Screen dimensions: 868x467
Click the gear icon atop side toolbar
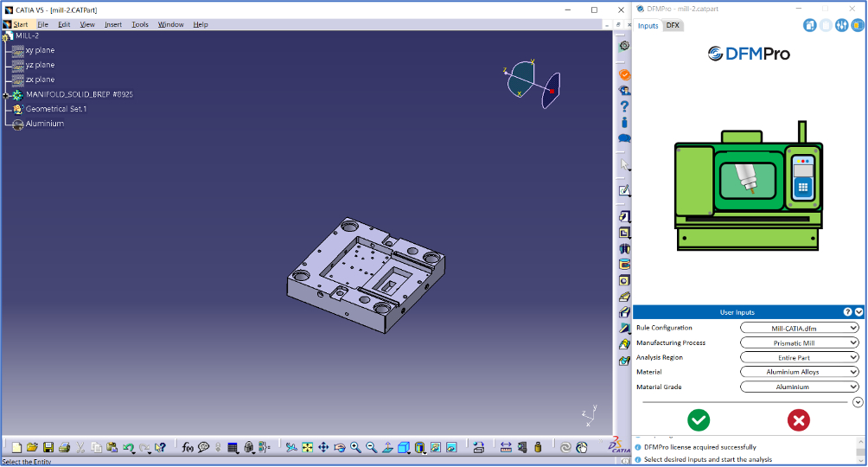click(x=624, y=46)
